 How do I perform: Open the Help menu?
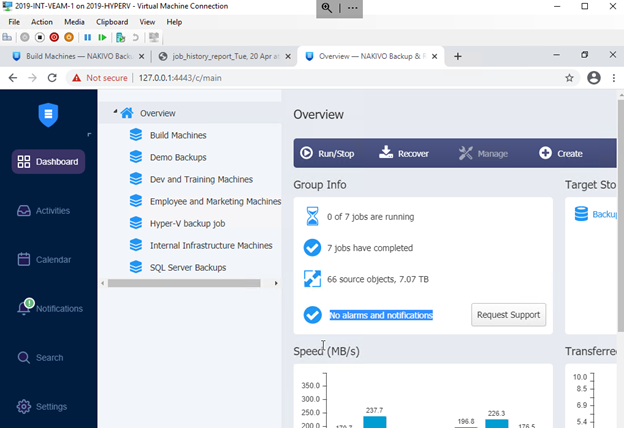pos(174,22)
